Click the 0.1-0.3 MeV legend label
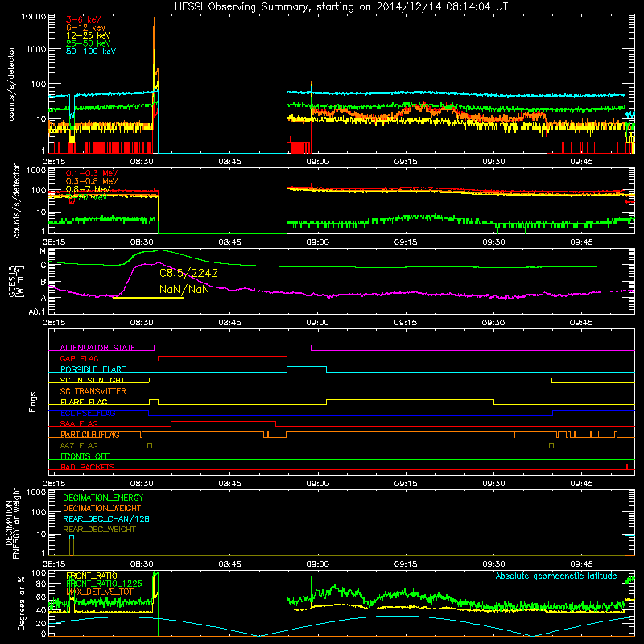Viewport: 644px width, 644px height. [92, 173]
